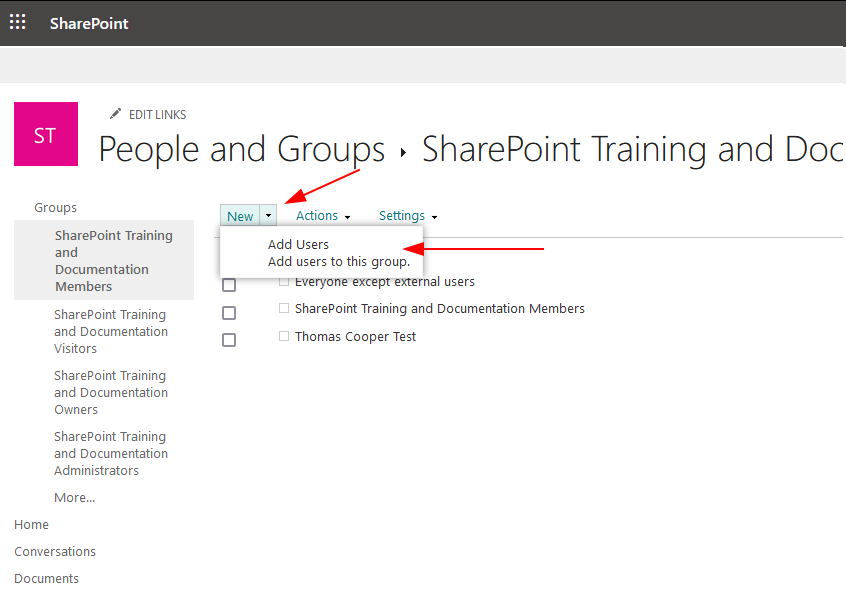846x600 pixels.
Task: Open Everyone except external users entry
Action: [x=385, y=282]
